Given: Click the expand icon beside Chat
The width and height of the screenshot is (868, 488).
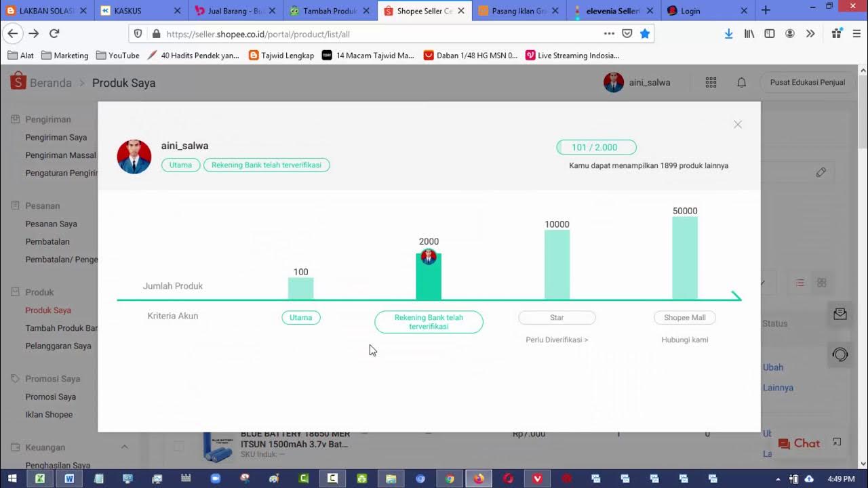Looking at the screenshot, I should tap(837, 442).
